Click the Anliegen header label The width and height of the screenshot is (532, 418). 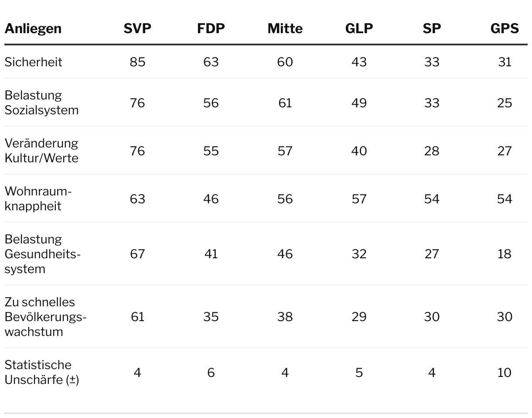[x=33, y=29]
